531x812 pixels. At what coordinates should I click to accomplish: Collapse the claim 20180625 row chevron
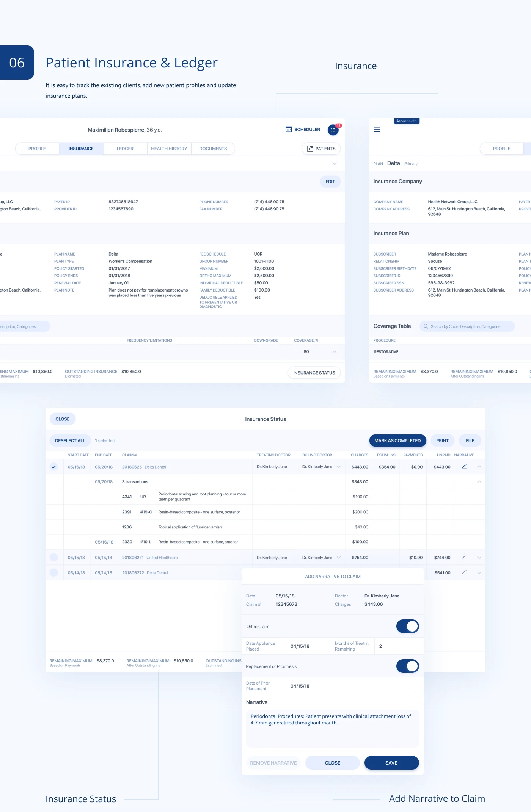coord(479,467)
